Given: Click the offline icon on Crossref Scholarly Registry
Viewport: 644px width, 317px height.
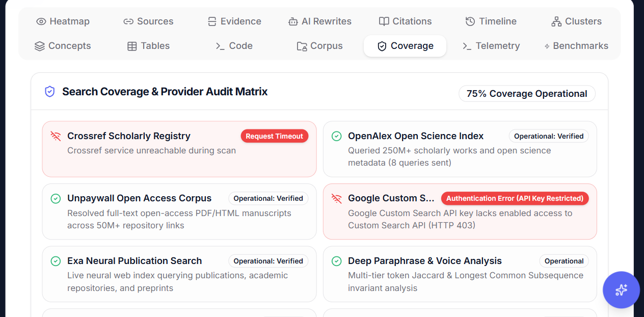Looking at the screenshot, I should (56, 136).
